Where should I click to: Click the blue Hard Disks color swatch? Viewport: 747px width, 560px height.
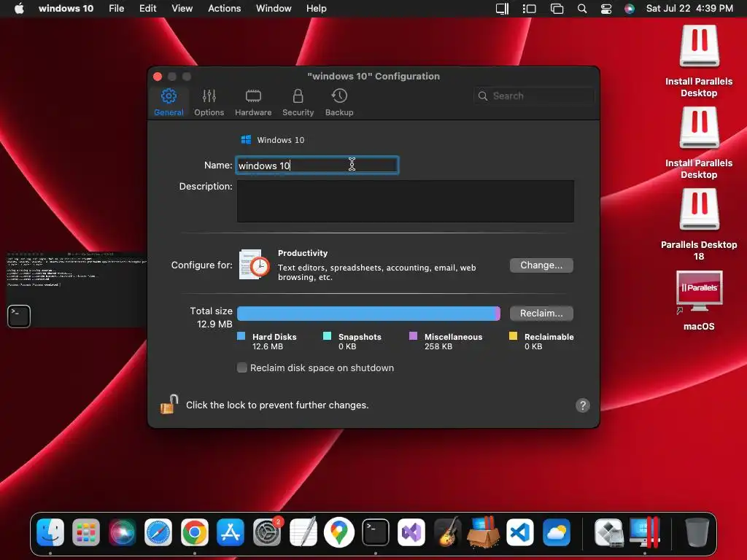(x=241, y=336)
